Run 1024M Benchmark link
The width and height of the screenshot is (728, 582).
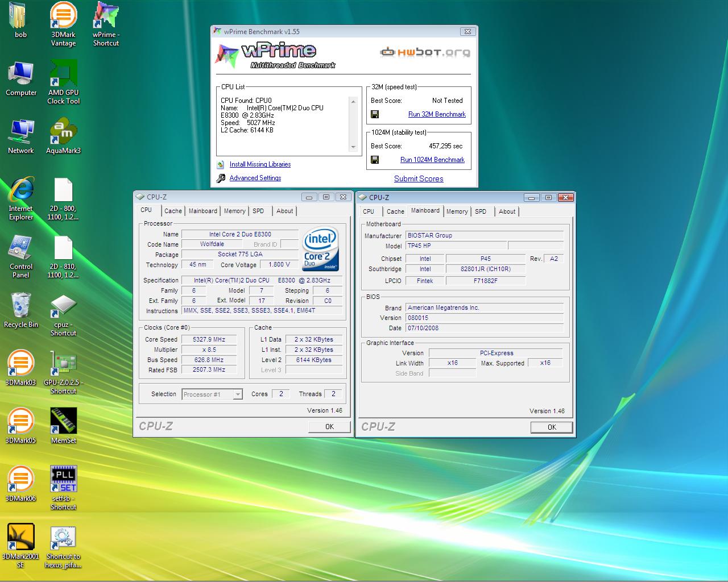pyautogui.click(x=432, y=160)
